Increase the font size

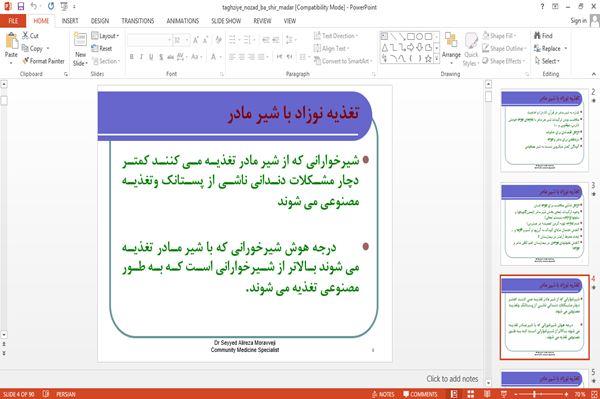[x=196, y=40]
